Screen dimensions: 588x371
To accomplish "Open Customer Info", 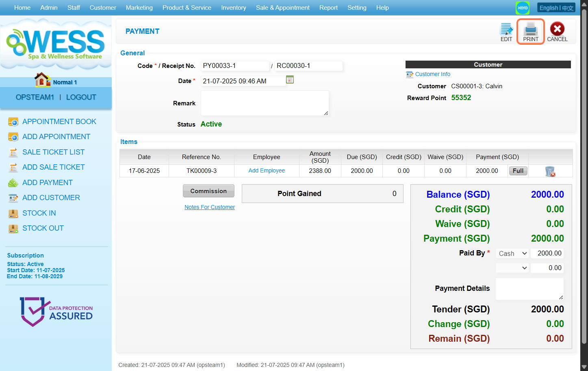I will [432, 74].
